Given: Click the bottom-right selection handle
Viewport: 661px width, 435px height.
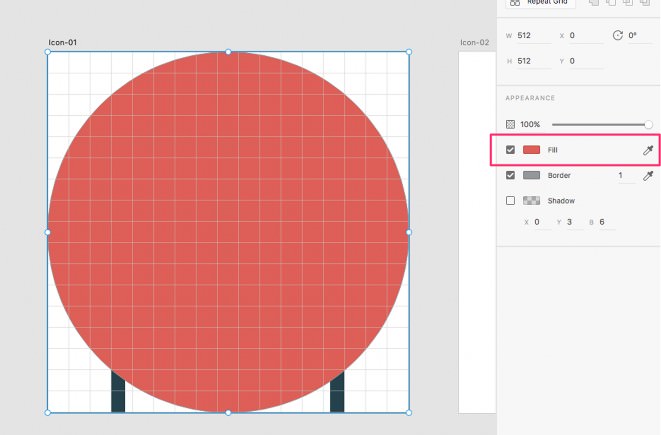Looking at the screenshot, I should coord(408,412).
